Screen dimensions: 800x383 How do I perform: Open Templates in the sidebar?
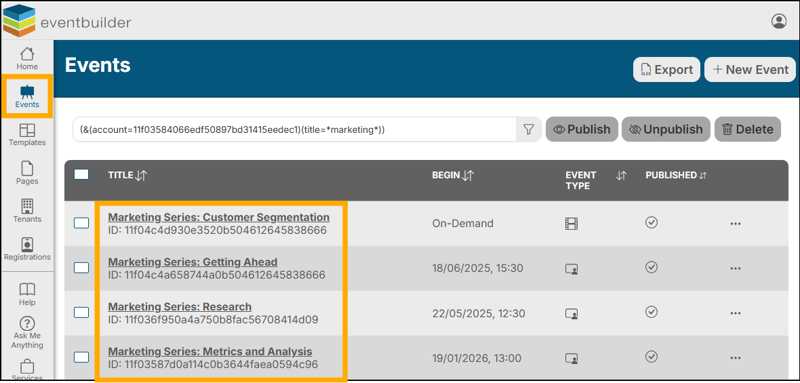(27, 135)
